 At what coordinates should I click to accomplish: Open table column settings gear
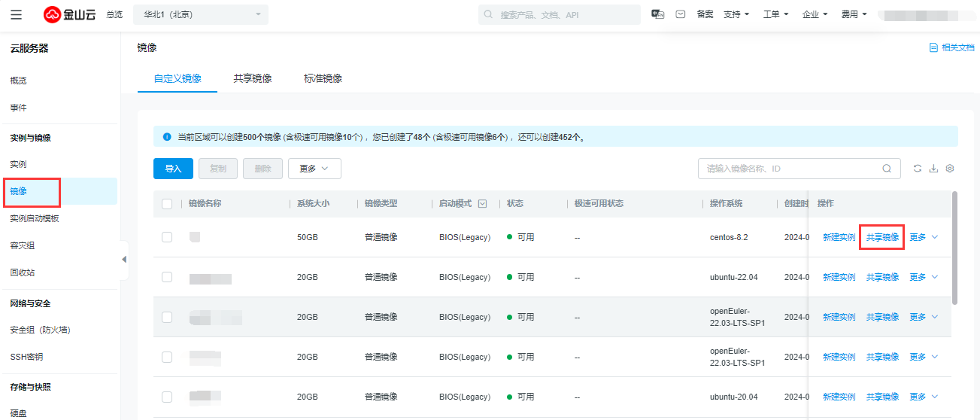pyautogui.click(x=950, y=169)
